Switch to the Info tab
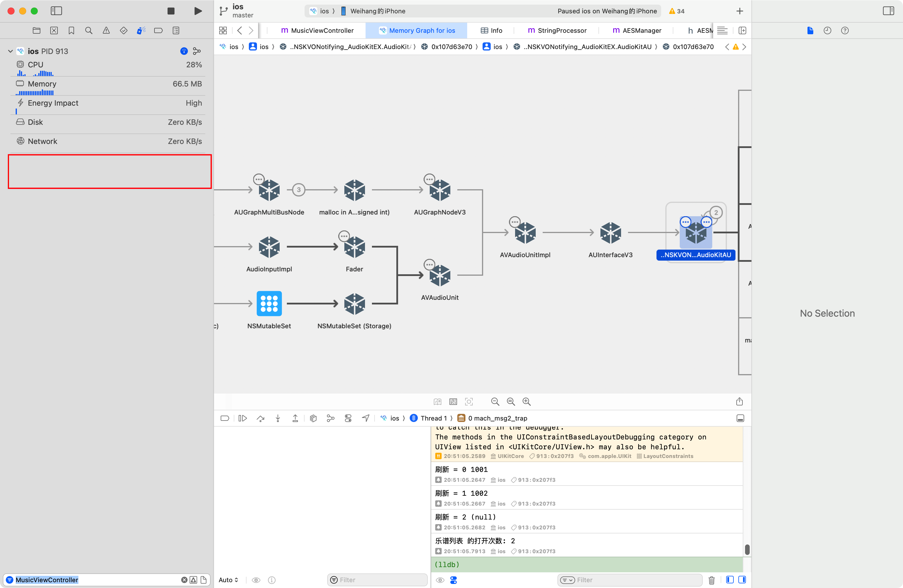This screenshot has height=588, width=903. (x=491, y=30)
